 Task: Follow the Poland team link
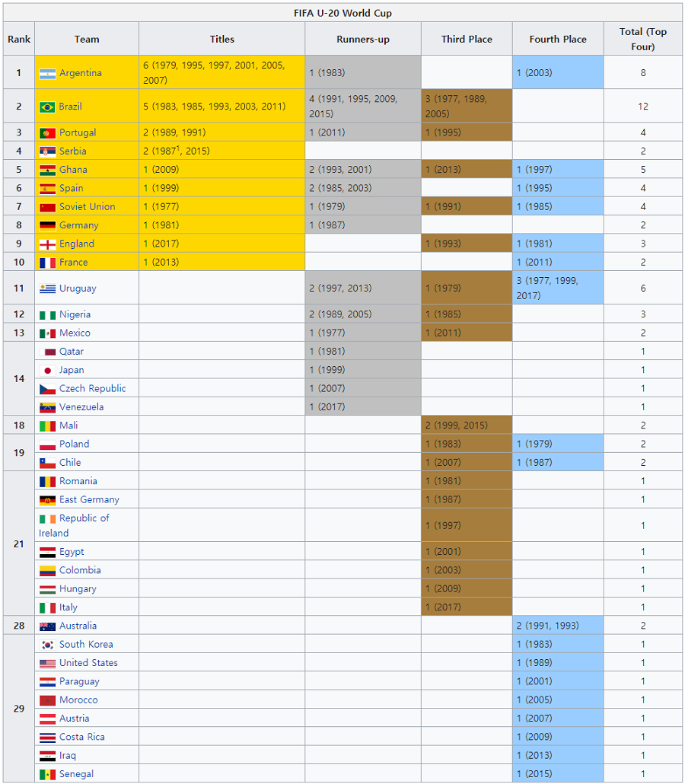(x=74, y=444)
